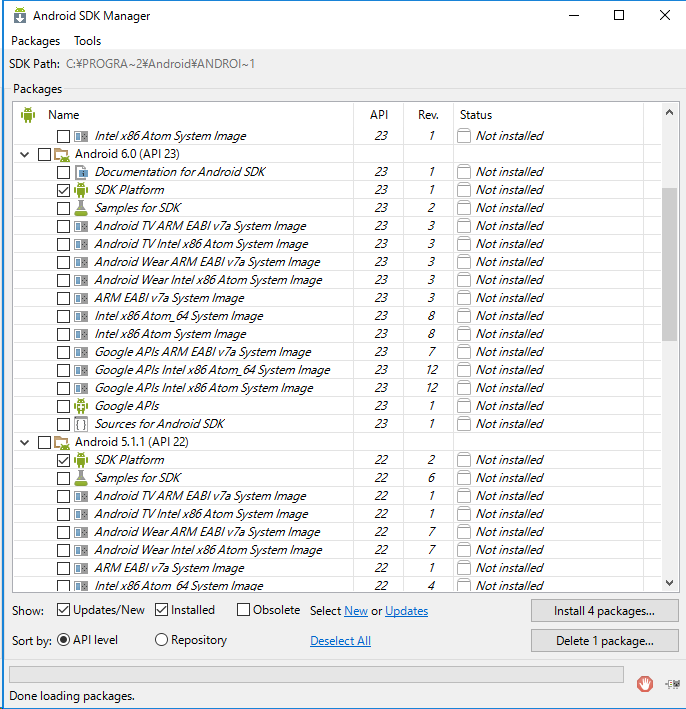This screenshot has width=686, height=709.
Task: Click the log window icon at bottom right
Action: (670, 684)
